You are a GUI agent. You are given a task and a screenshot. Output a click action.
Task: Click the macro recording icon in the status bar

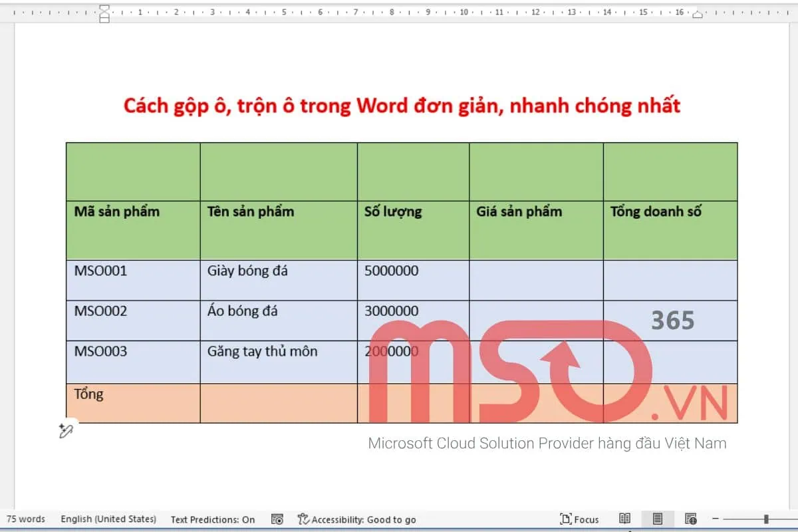[x=277, y=518]
